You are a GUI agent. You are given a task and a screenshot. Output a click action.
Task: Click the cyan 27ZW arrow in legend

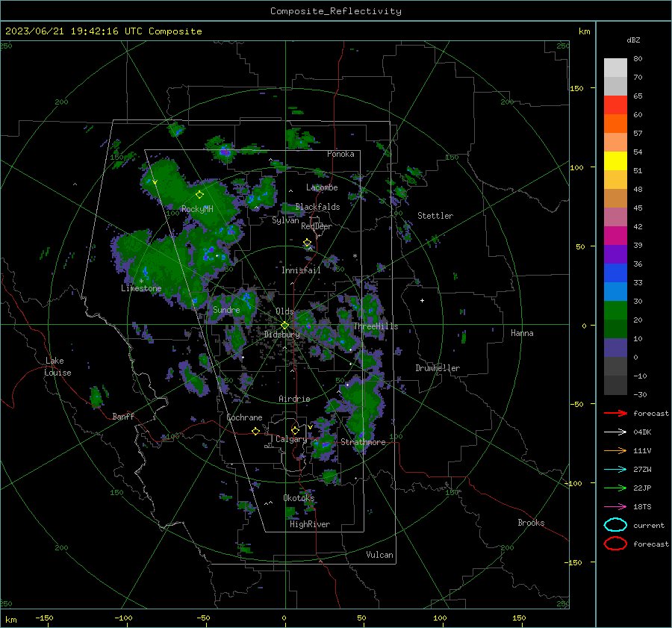tap(615, 470)
